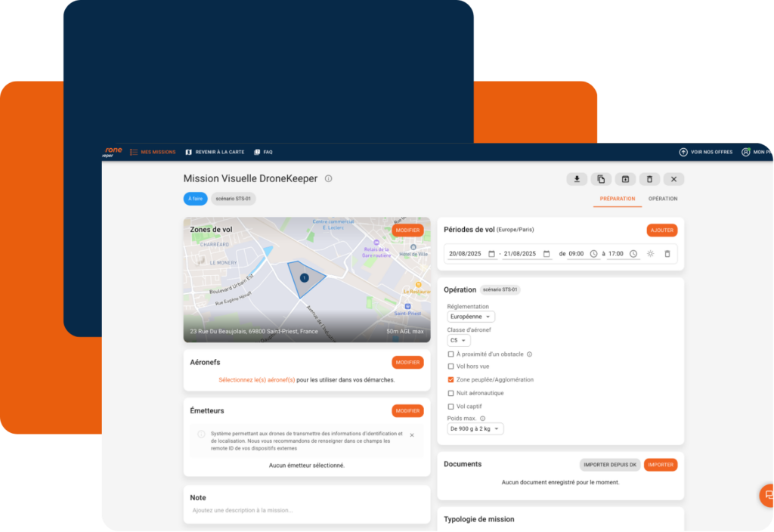
Task: Open the Réglementation 'Européenne' dropdown
Action: tap(471, 317)
